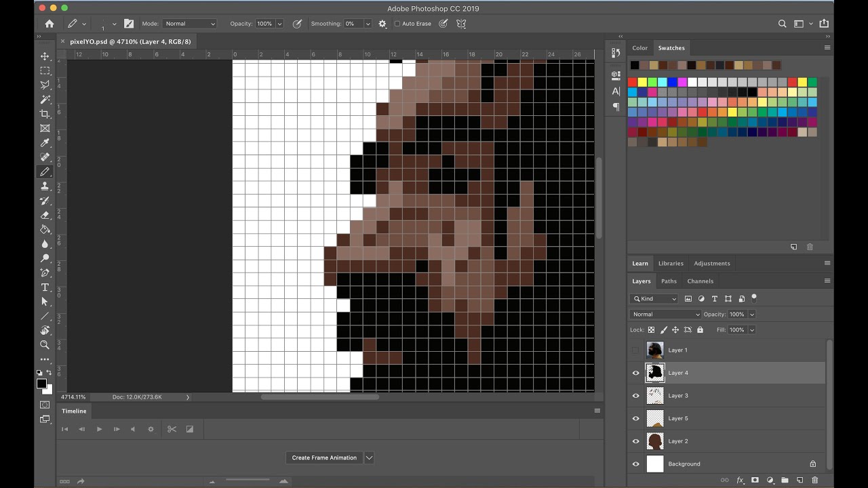Hide Layer 3 visibility eye
Screen dimensions: 868x488
coord(635,396)
